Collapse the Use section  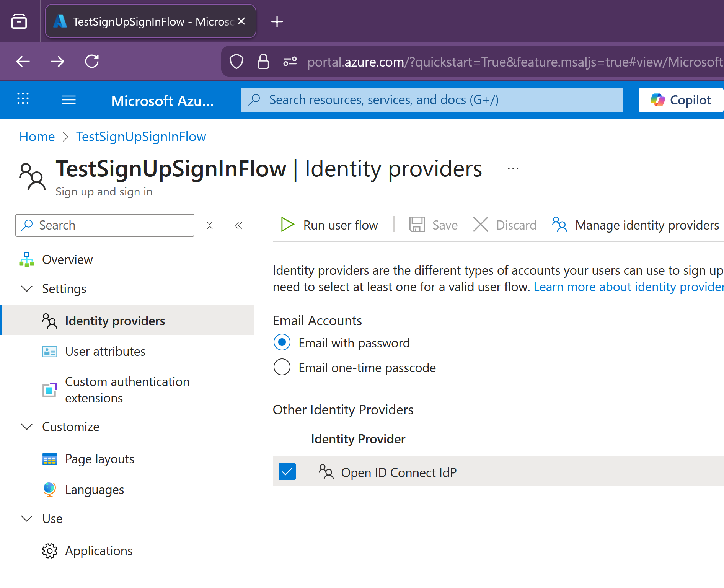point(27,518)
